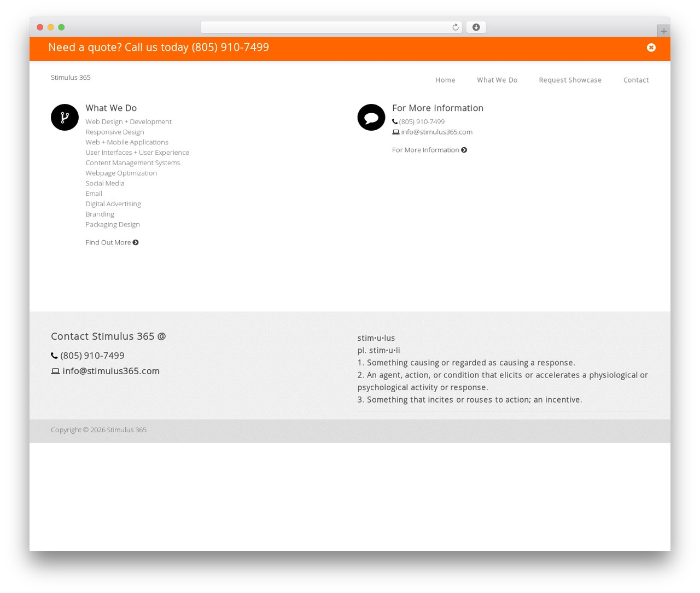Click arrow icon after For More Information link
Viewport: 700px width, 593px height.
[464, 150]
